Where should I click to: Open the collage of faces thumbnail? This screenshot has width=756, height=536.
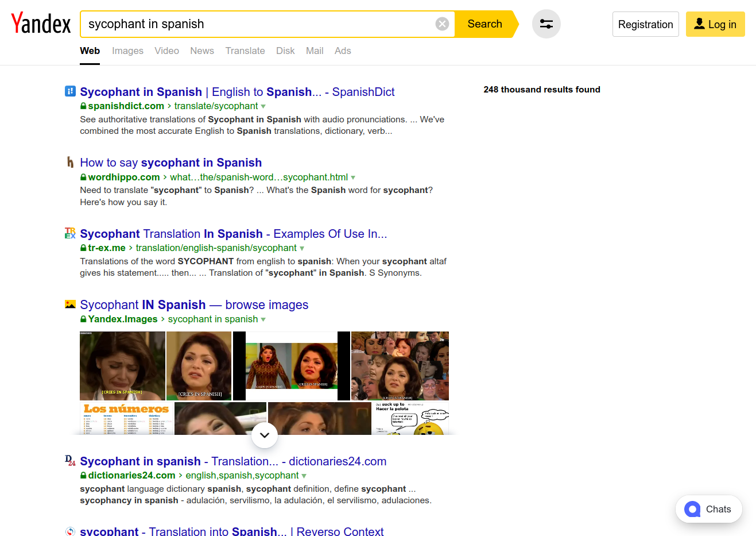click(400, 366)
